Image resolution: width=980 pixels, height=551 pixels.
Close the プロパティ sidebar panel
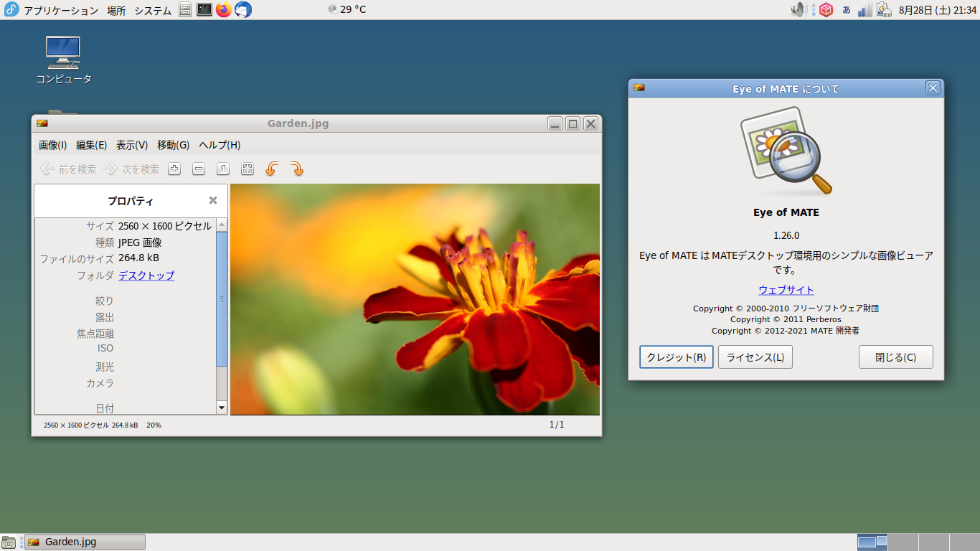point(213,201)
